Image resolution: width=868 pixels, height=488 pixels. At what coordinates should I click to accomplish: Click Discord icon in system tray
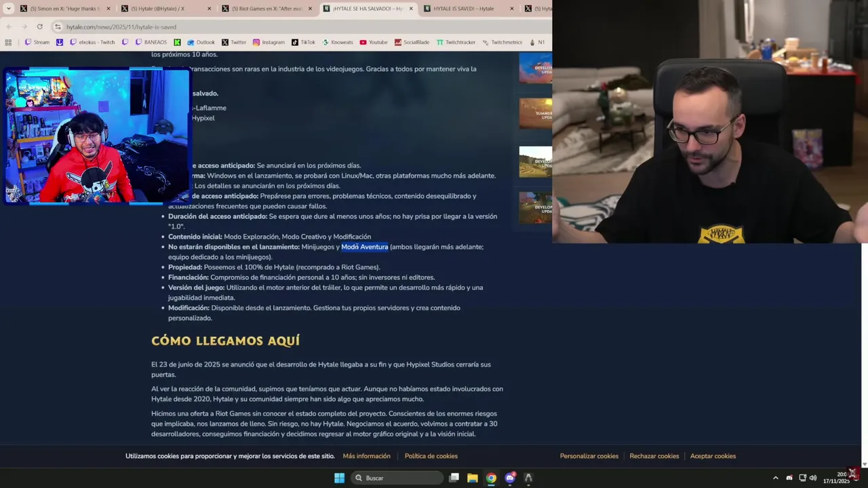[789, 478]
